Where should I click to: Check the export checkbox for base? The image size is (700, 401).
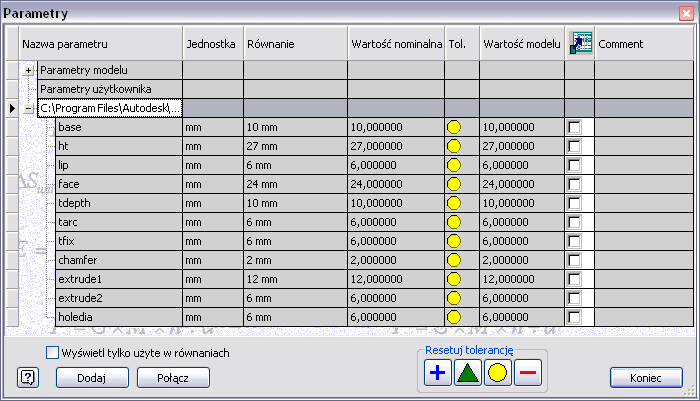click(574, 127)
